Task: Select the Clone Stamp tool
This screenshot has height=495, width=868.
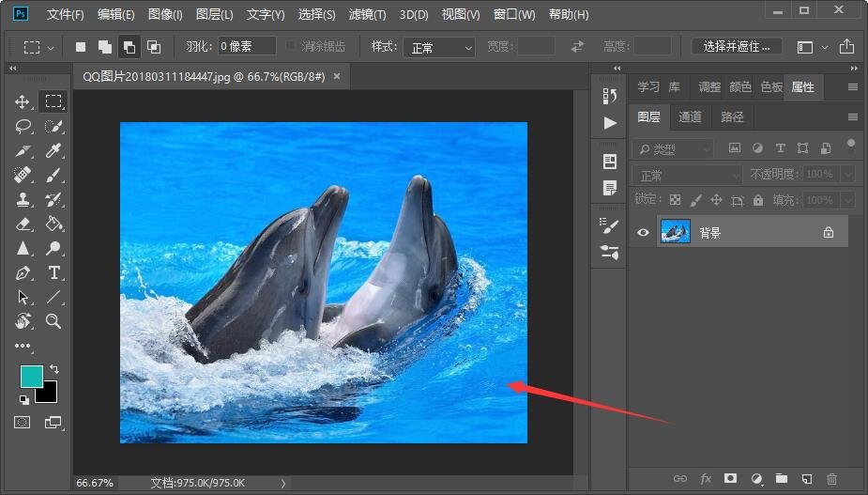Action: (23, 199)
